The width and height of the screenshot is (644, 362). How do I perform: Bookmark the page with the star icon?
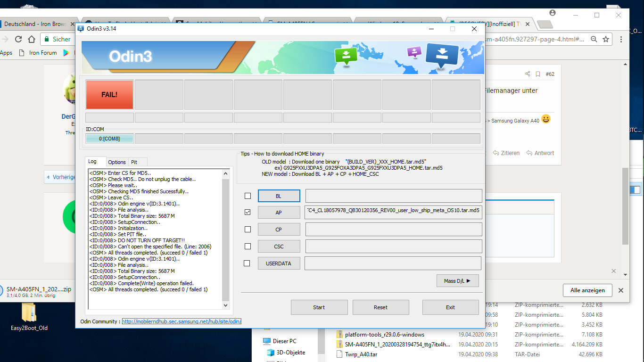coord(606,40)
